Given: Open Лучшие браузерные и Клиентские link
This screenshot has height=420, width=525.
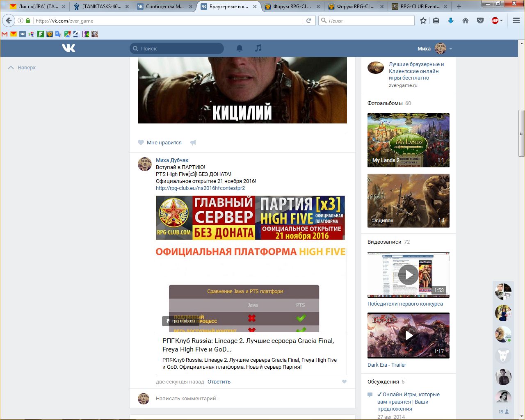Looking at the screenshot, I should tap(416, 71).
